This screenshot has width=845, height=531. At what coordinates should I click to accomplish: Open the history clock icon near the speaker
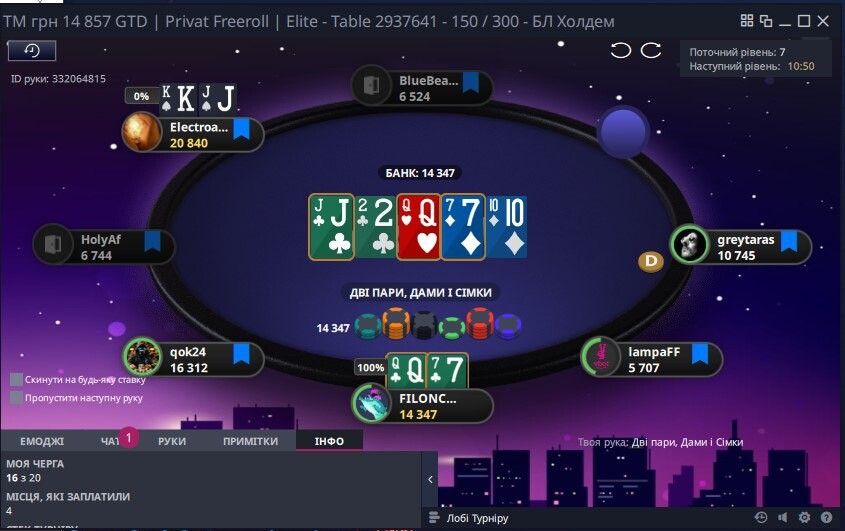(x=760, y=518)
